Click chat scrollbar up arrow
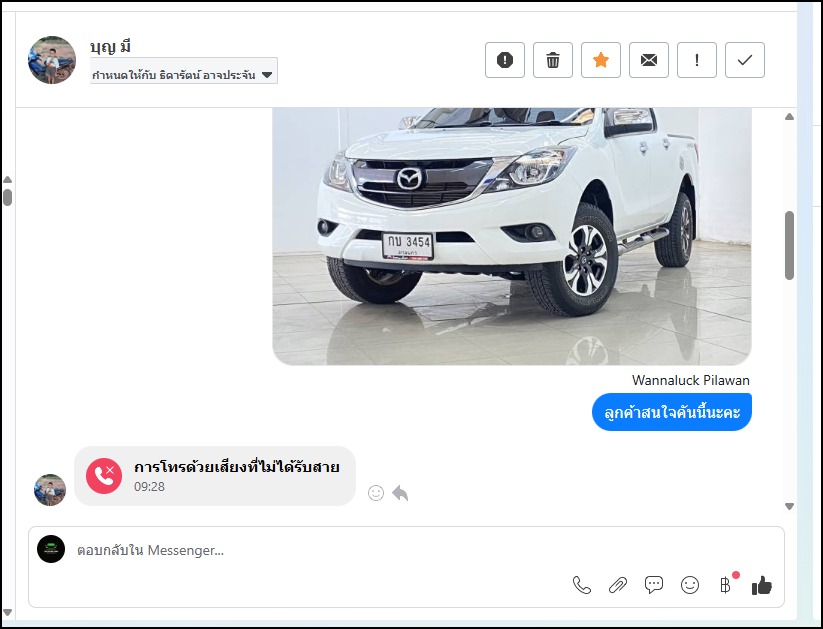823x629 pixels. (789, 117)
